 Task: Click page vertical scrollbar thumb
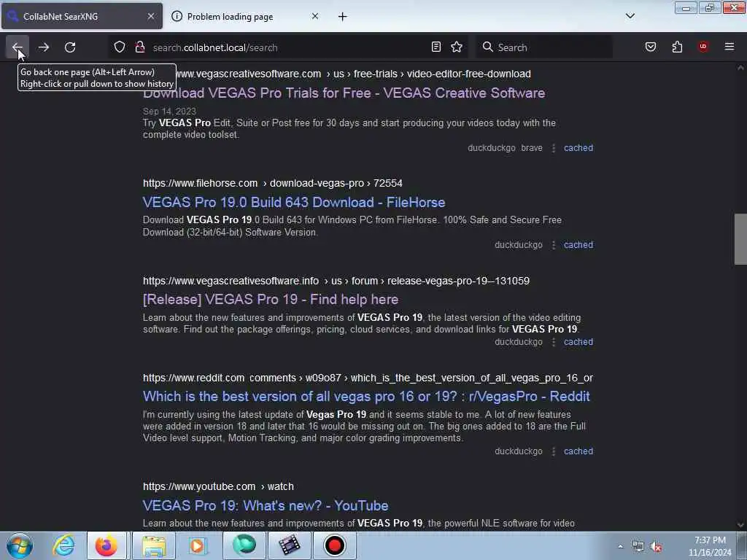740,238
